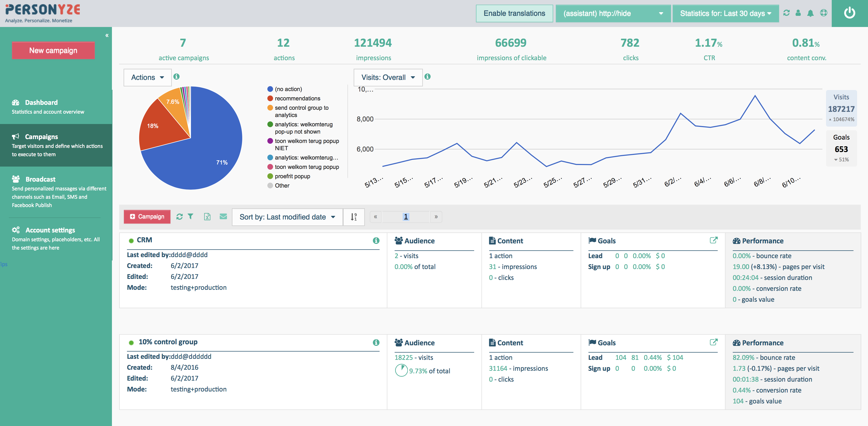Export campaigns with the Excel icon
Viewport: 868px width, 426px height.
[207, 217]
